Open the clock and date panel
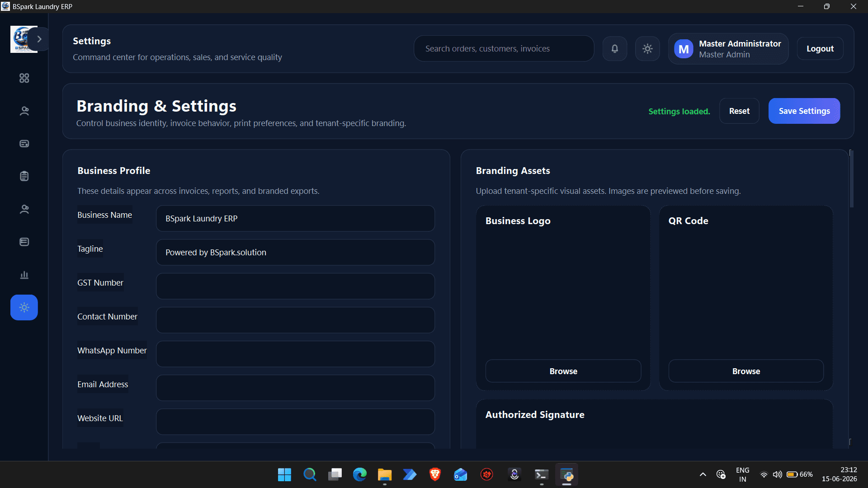Image resolution: width=868 pixels, height=488 pixels. pos(840,474)
